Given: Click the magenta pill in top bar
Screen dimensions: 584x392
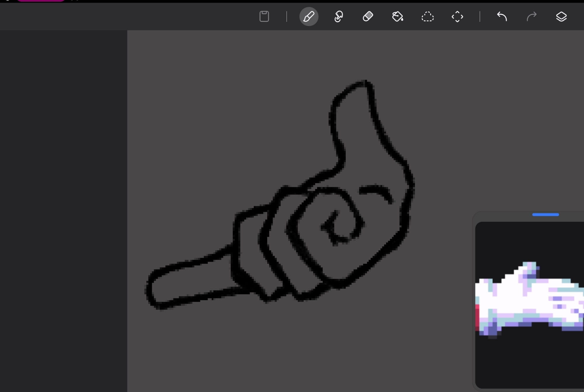Looking at the screenshot, I should 41,1.
